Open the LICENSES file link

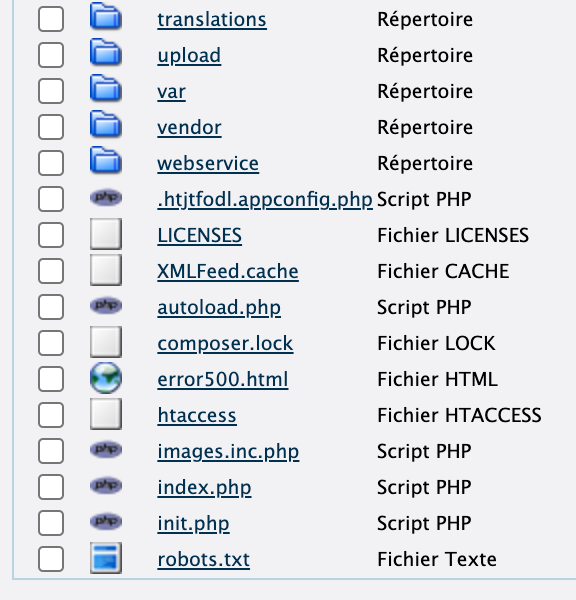coord(199,235)
